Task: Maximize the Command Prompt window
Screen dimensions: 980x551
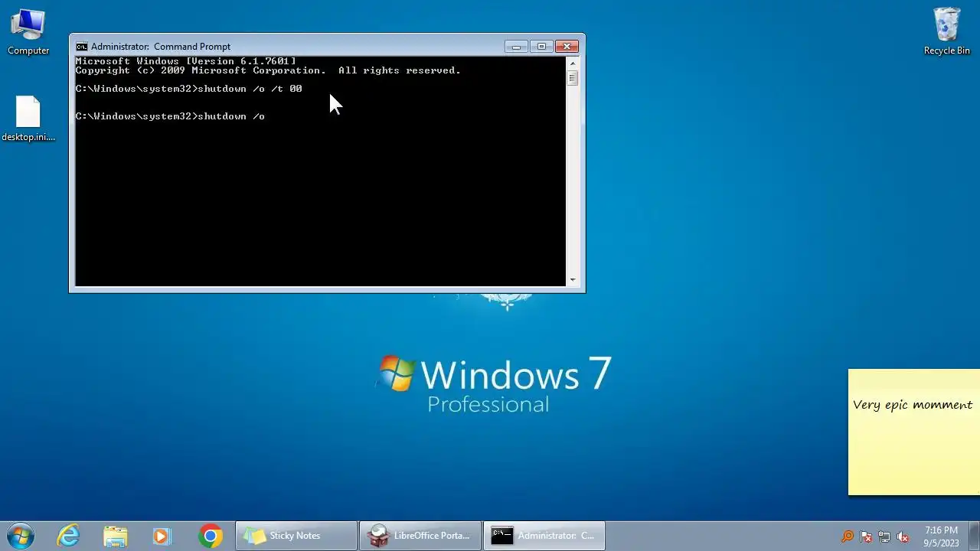Action: coord(541,47)
